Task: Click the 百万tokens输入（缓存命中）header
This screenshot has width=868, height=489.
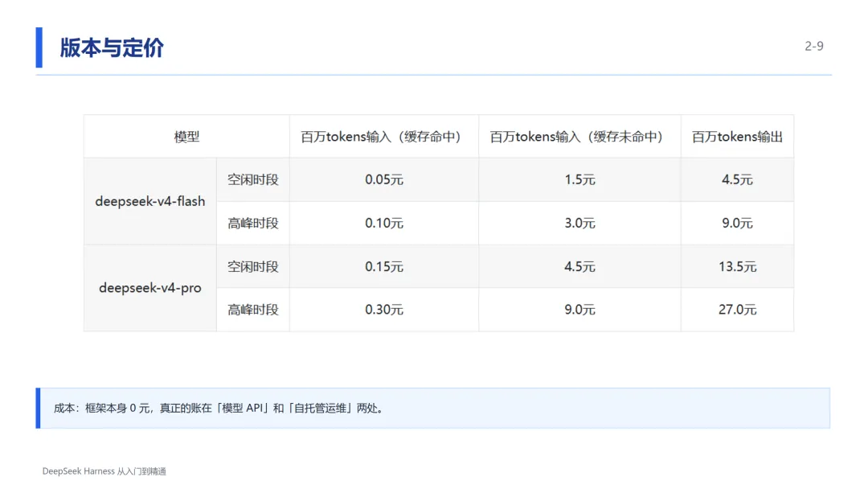Action: coord(383,137)
